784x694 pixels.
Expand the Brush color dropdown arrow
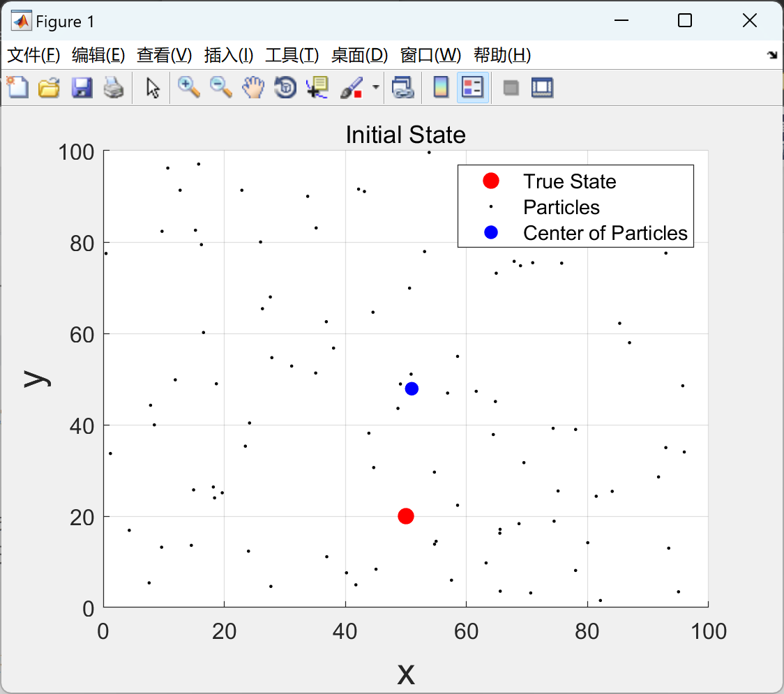[375, 87]
